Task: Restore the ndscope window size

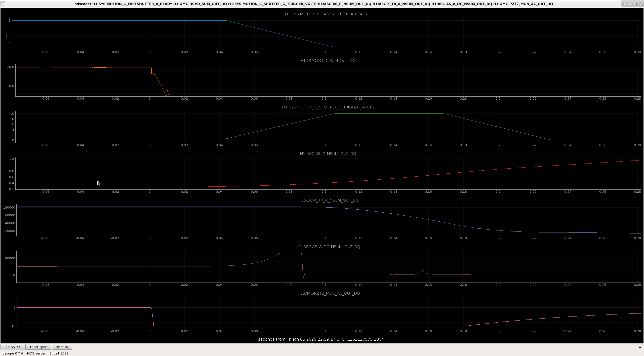Action: (x=635, y=4)
